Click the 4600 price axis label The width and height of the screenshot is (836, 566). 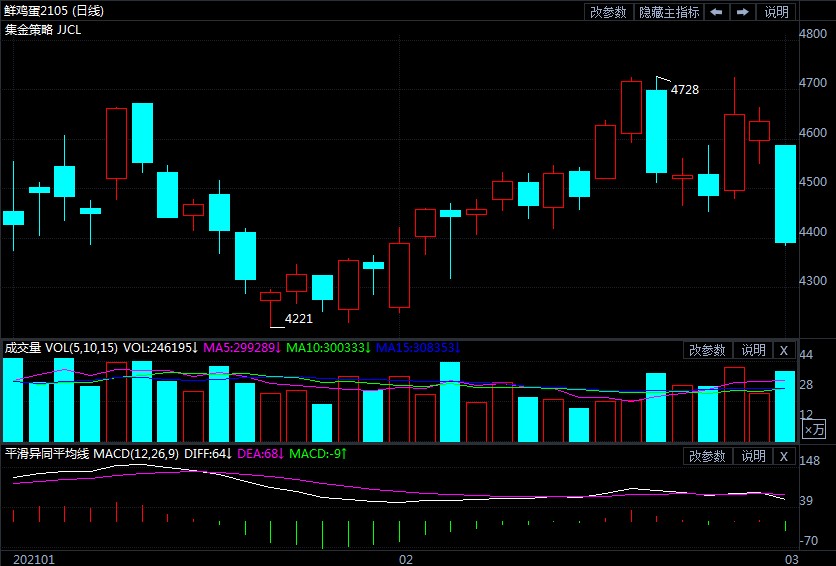pyautogui.click(x=813, y=133)
